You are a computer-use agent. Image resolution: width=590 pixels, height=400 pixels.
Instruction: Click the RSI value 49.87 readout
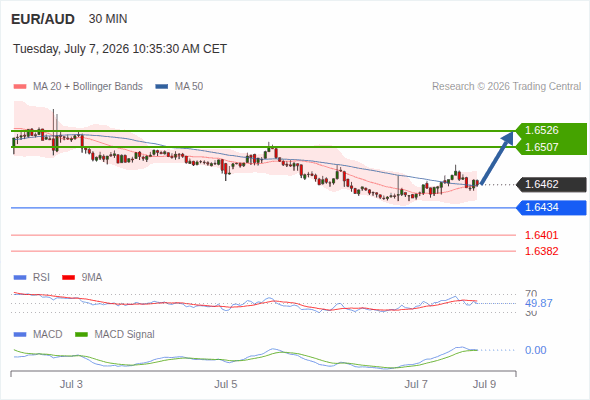[x=539, y=303]
